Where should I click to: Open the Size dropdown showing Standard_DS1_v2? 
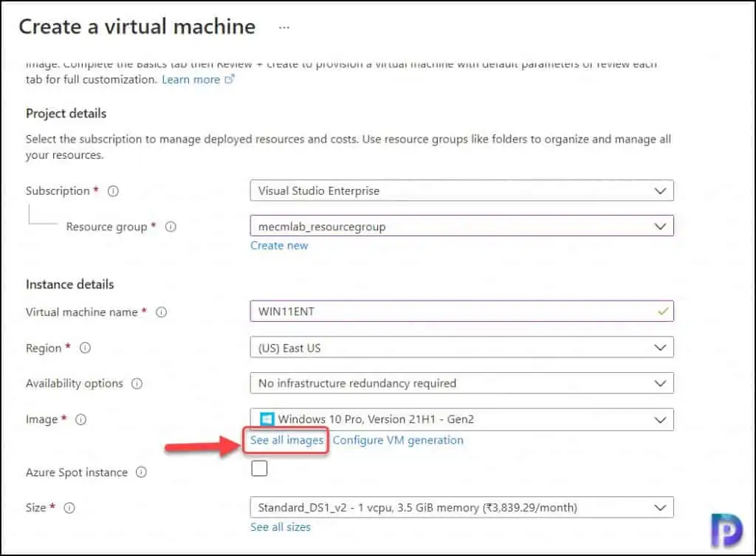click(462, 507)
